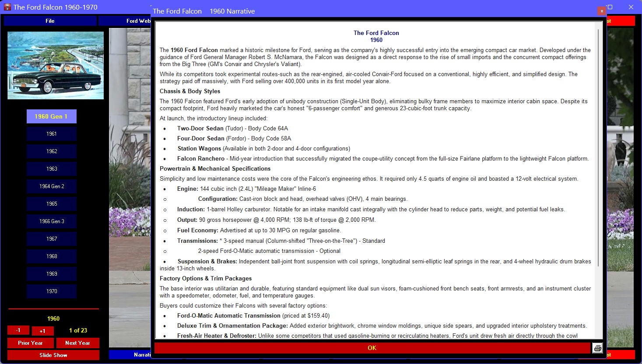Click the 'Ford-O-Matic Automatic Transmission' option line

[x=253, y=315]
